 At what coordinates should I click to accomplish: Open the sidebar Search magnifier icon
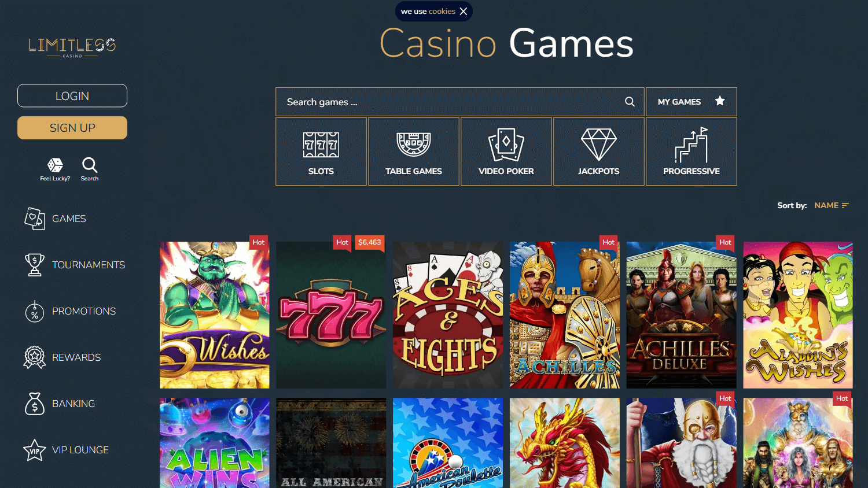(90, 165)
